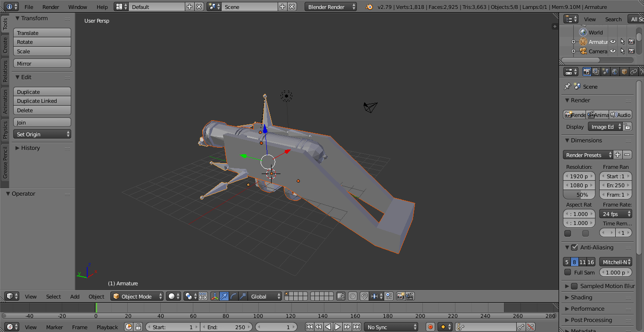
Task: Uncheck the Anti-Aliasing checkbox
Action: click(574, 248)
